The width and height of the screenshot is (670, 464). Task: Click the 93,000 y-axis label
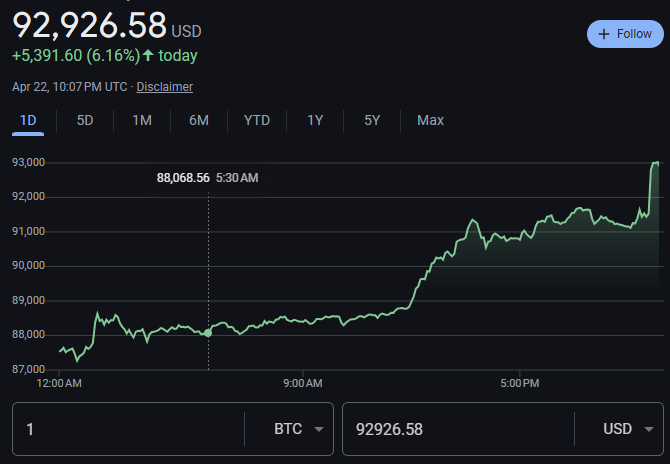(28, 162)
